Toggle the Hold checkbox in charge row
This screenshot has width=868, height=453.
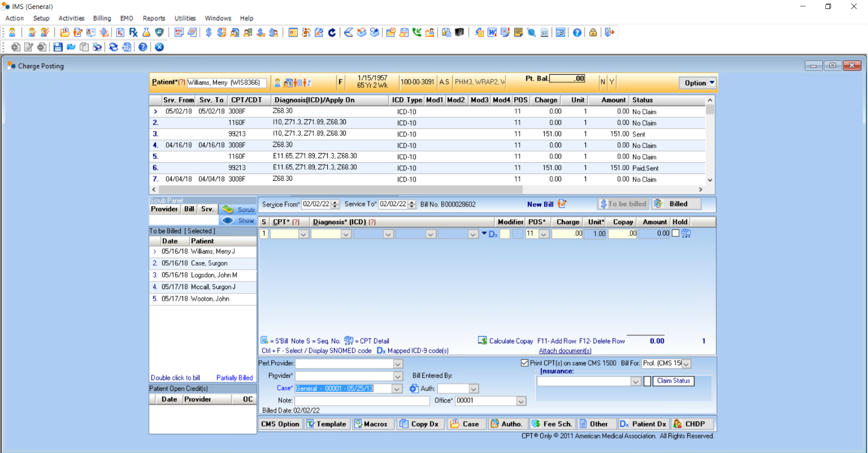675,234
